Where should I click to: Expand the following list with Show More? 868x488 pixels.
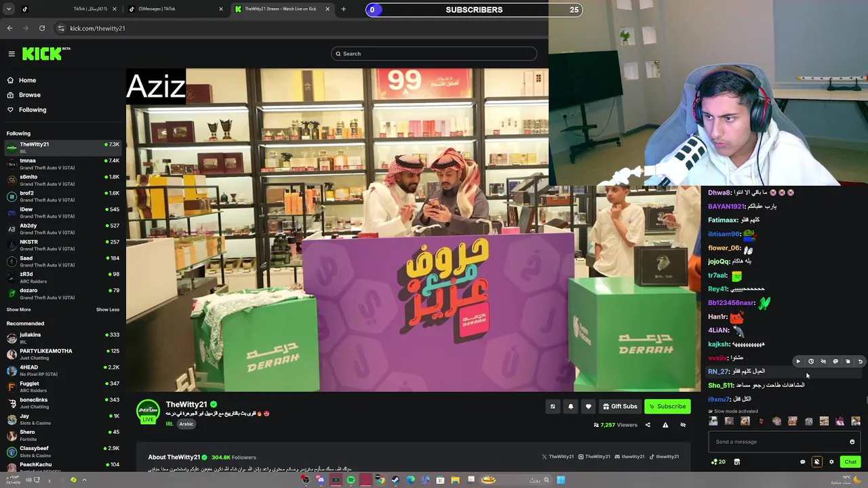coord(18,309)
